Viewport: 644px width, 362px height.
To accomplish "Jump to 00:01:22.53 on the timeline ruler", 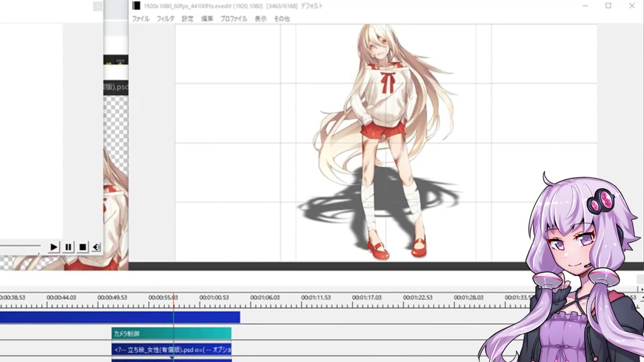I will click(x=418, y=298).
